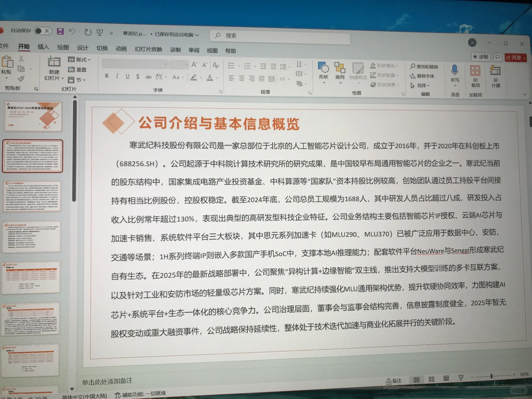Toggle italic formatting
The image size is (532, 399).
tap(117, 76)
